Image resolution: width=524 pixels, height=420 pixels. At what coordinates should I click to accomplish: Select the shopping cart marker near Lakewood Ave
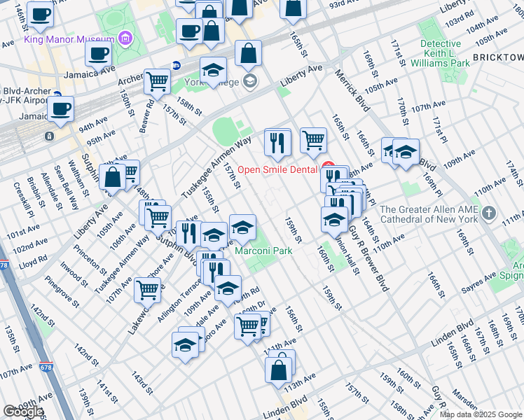(x=148, y=288)
